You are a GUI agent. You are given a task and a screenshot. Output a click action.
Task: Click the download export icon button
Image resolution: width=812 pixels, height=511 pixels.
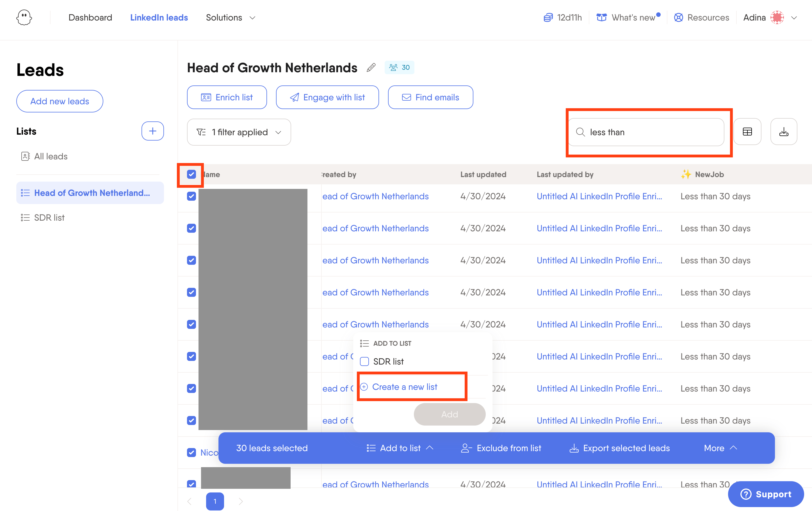click(x=783, y=132)
